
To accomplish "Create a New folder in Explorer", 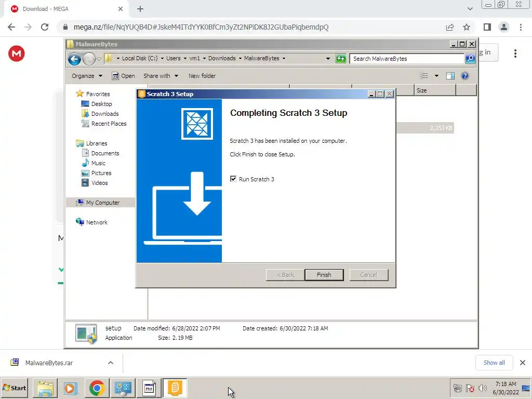I will [202, 76].
